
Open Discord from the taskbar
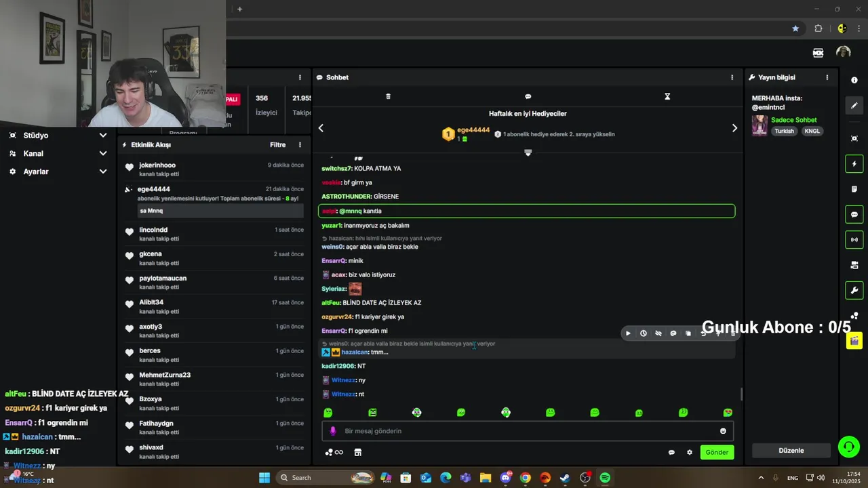tap(505, 478)
